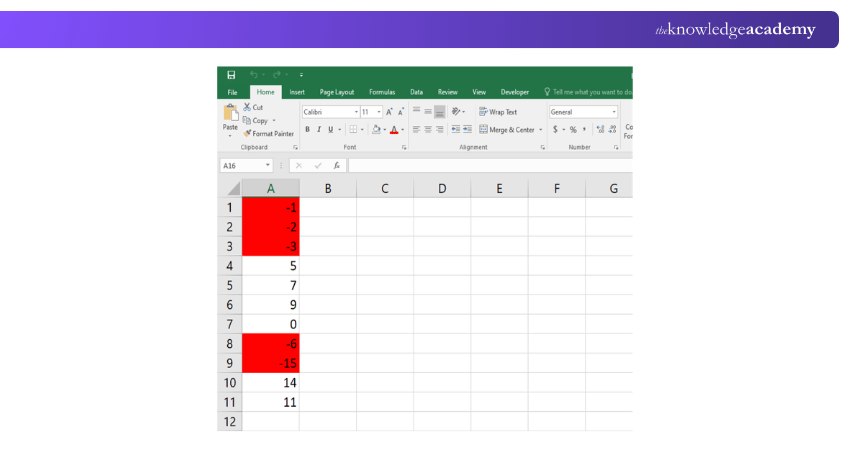Apply red Font Color A

click(x=394, y=130)
